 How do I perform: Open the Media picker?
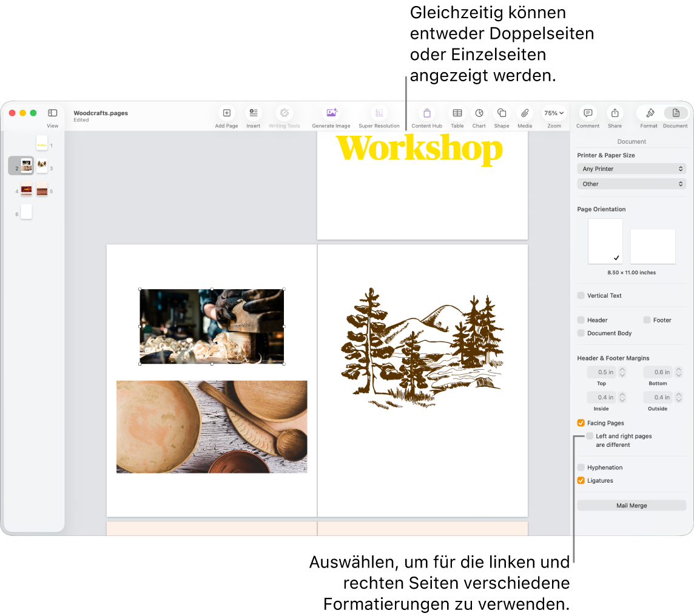pos(525,113)
